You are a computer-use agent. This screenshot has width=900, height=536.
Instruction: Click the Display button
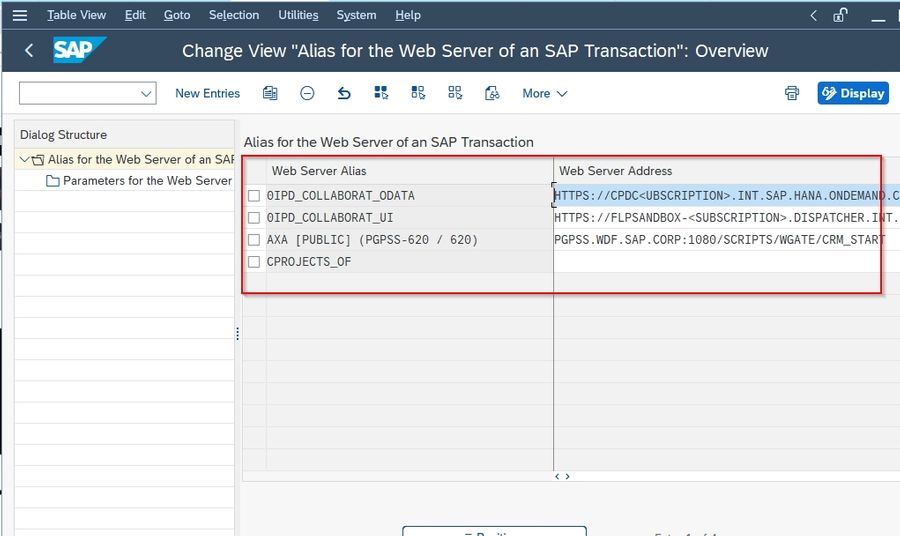pyautogui.click(x=853, y=93)
